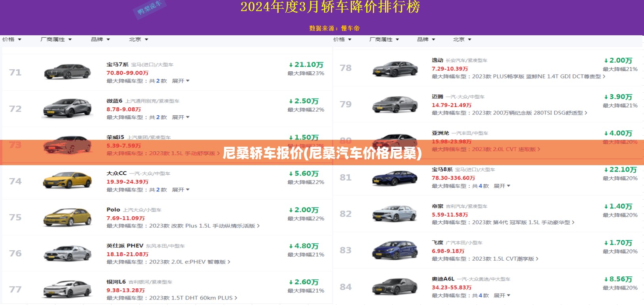Expand 展开 for 大众CC models
Screen dimensions: 644x305
(180, 190)
